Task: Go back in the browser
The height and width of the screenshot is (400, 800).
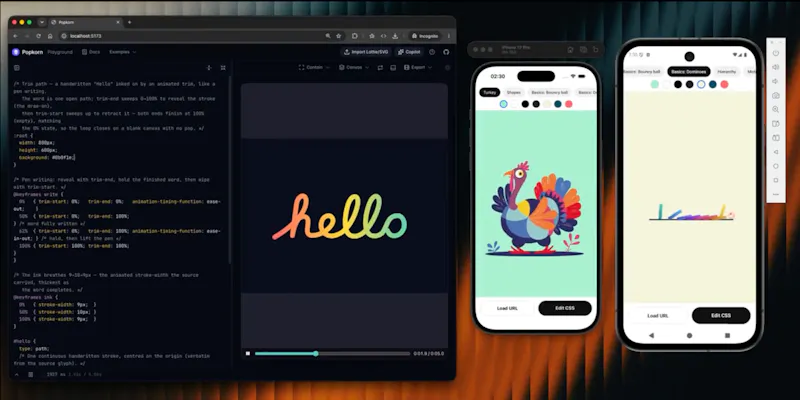Action: pos(15,36)
